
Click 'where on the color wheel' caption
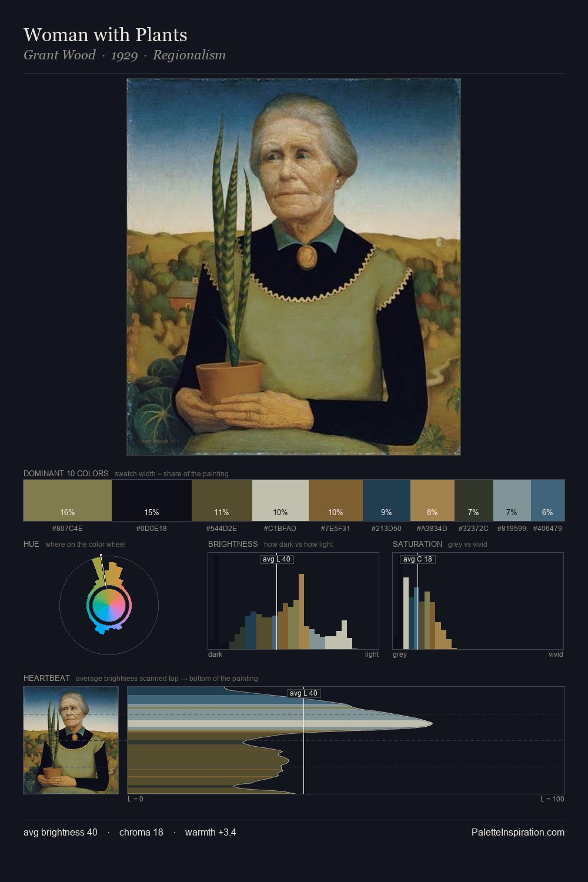point(85,544)
